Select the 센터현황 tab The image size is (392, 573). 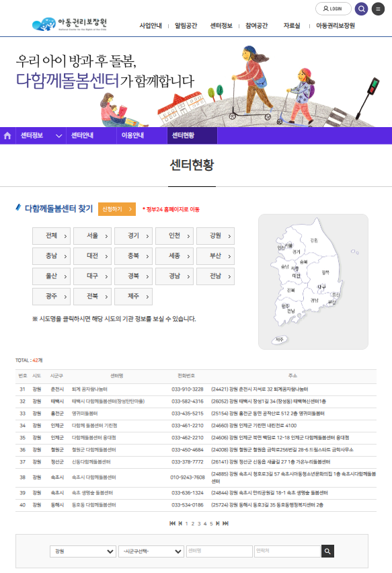coord(192,136)
